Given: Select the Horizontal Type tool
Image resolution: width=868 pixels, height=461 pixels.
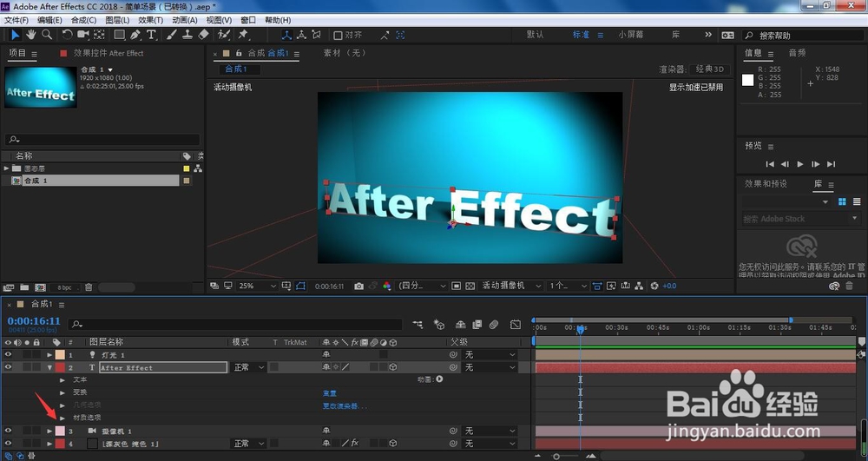Looking at the screenshot, I should pyautogui.click(x=151, y=35).
